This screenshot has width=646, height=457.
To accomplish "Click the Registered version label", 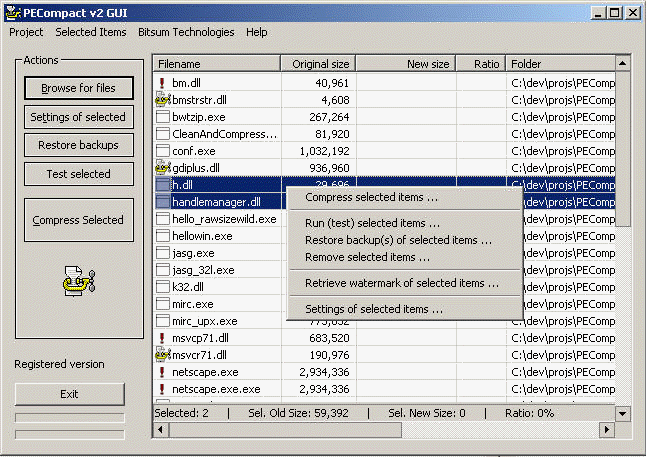I will (59, 364).
